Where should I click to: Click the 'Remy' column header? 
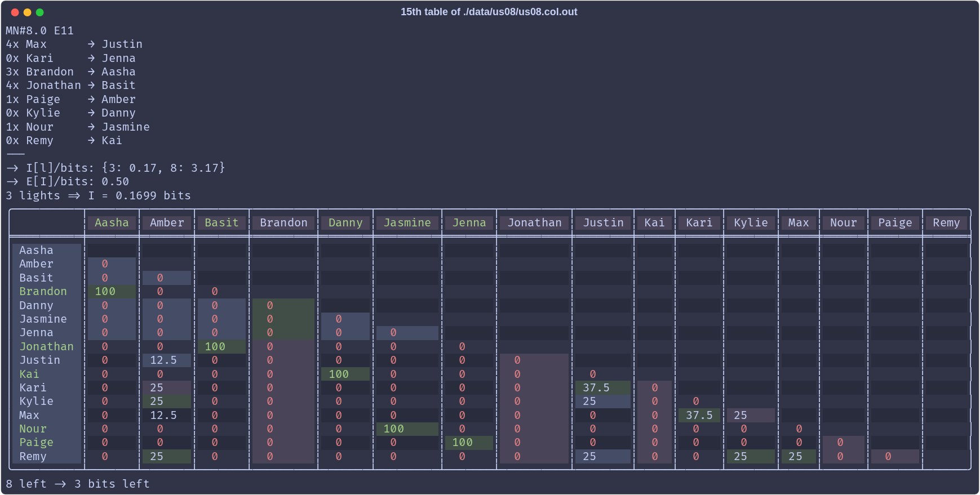(x=946, y=222)
